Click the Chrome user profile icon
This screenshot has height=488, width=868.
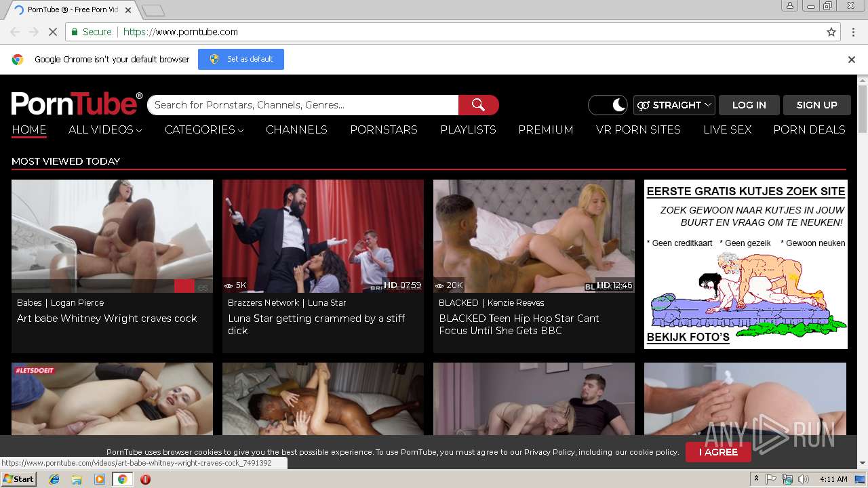tap(790, 5)
